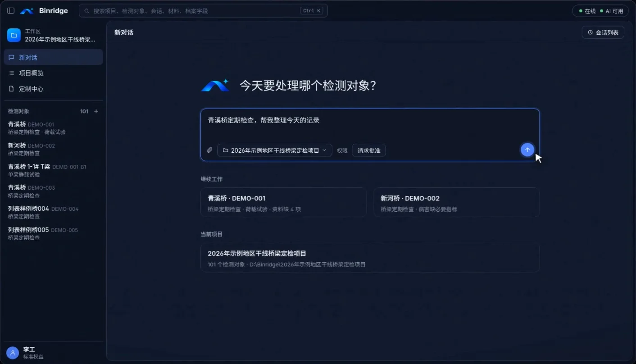Select 列表样例桥005 in the list
The image size is (636, 364).
coord(54,234)
